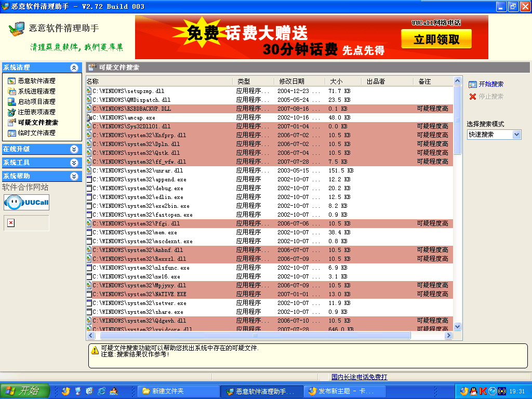Expand the 系统帮助 panel
Screen dimensions: 532x399
(74, 176)
